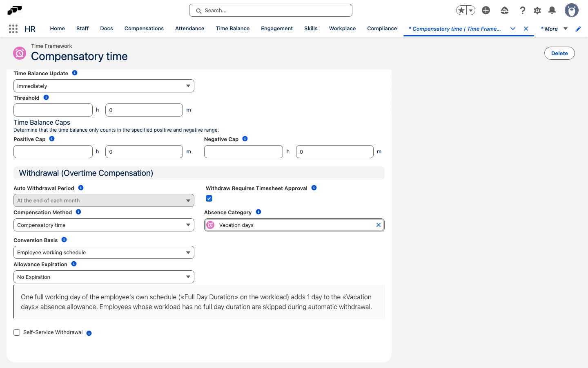This screenshot has height=368, width=588.
Task: Click the Favorites star icon
Action: (461, 10)
